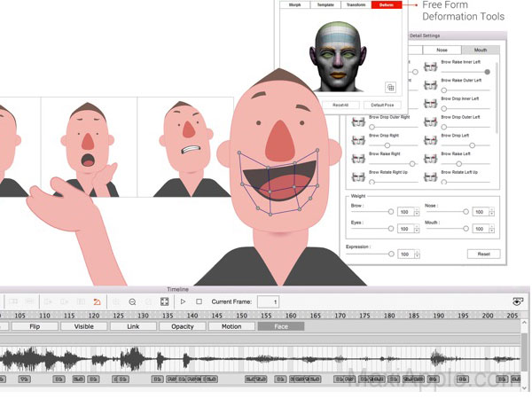Click the Brow Raise Right slider handle
Image resolution: width=532 pixels, height=399 pixels.
[412, 164]
